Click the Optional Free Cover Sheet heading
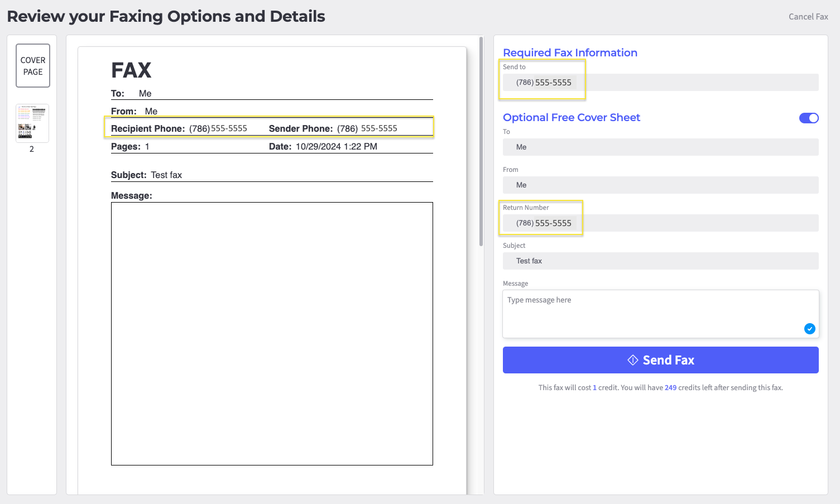This screenshot has height=504, width=840. (x=571, y=117)
